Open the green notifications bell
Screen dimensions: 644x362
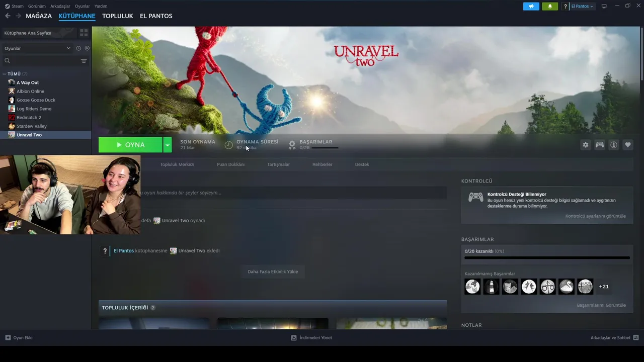click(x=550, y=7)
